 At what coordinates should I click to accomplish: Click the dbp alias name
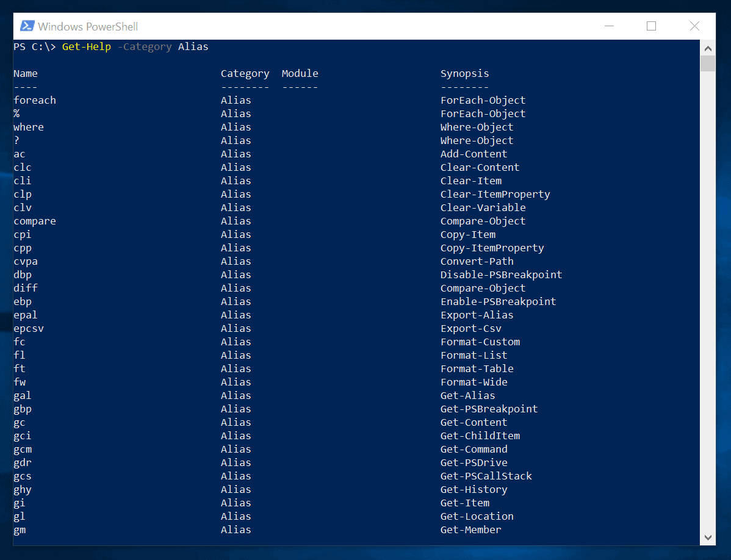tap(23, 275)
